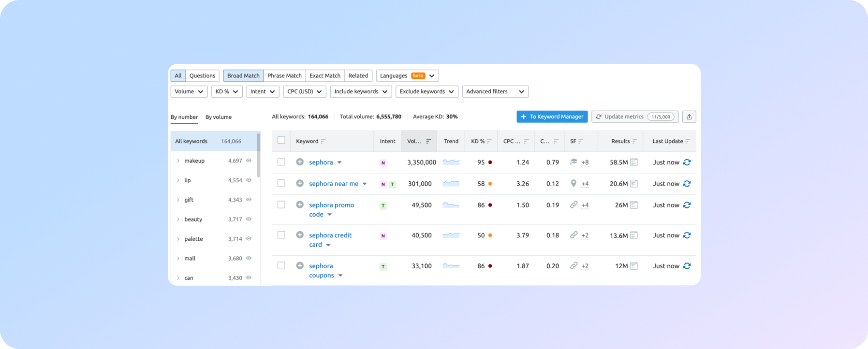
Task: Select All keywords group in sidebar
Action: pyautogui.click(x=214, y=141)
